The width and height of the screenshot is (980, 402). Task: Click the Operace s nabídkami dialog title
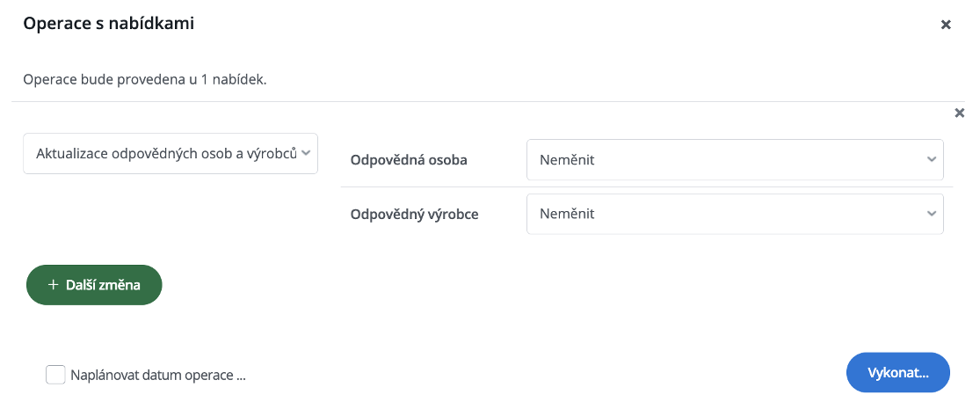109,24
